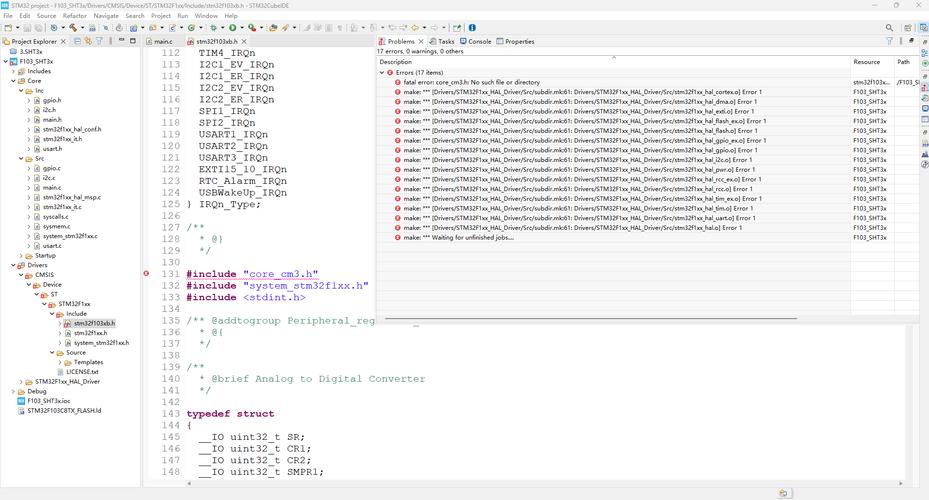
Task: Select stm32f1xx_hal_i2c.o error row
Action: point(648,160)
